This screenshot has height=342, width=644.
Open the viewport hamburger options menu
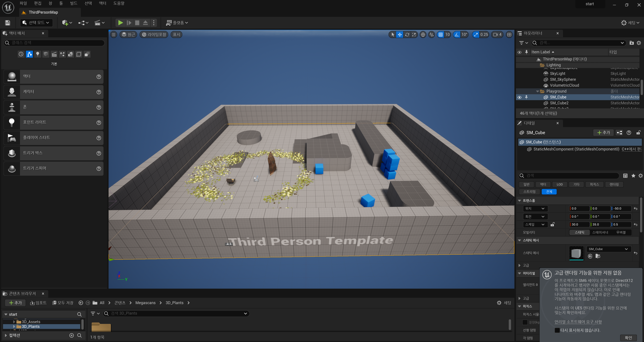[x=113, y=35]
